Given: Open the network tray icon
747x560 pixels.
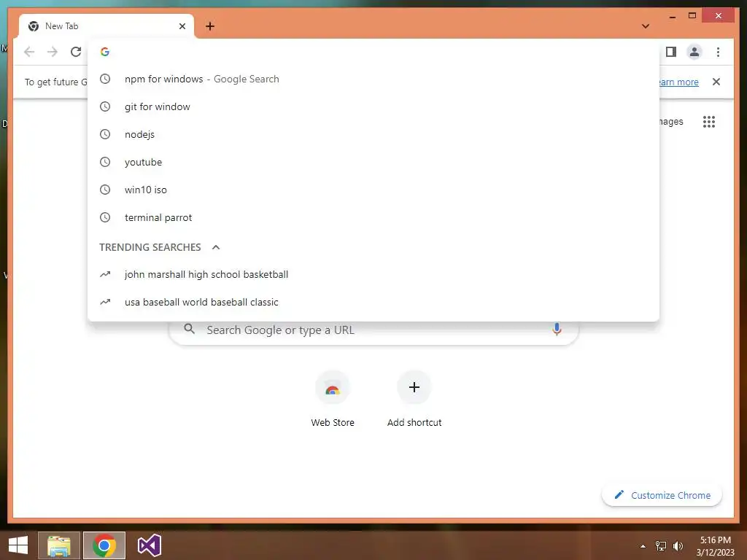Looking at the screenshot, I should click(x=661, y=546).
